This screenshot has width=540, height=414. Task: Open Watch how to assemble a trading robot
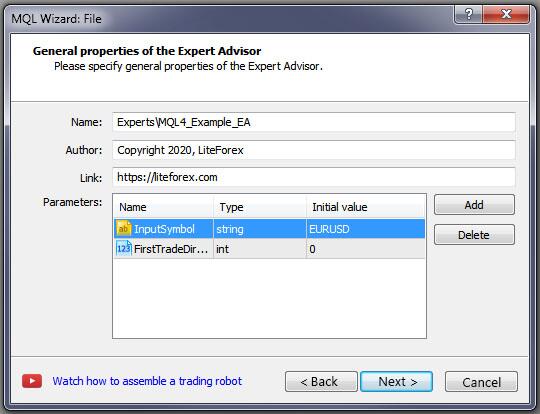click(147, 381)
